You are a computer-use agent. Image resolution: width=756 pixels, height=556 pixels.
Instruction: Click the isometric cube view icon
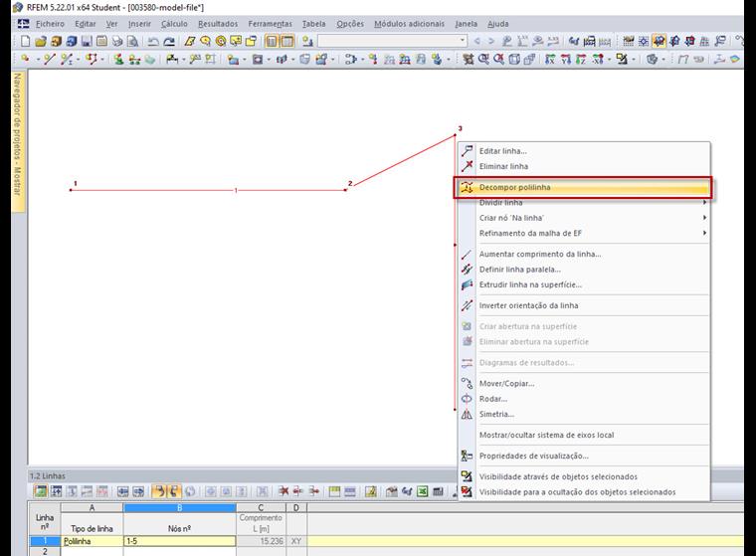point(514,60)
